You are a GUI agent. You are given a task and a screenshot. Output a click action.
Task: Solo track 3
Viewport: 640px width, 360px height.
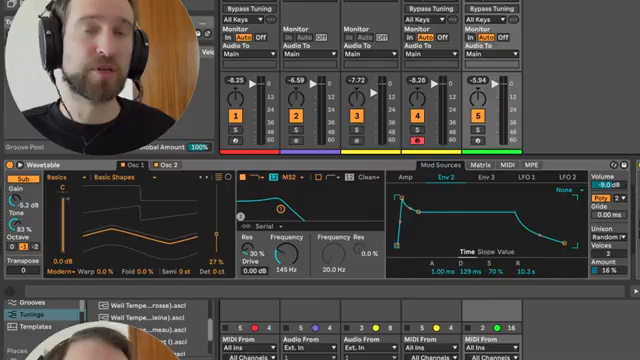tap(356, 130)
